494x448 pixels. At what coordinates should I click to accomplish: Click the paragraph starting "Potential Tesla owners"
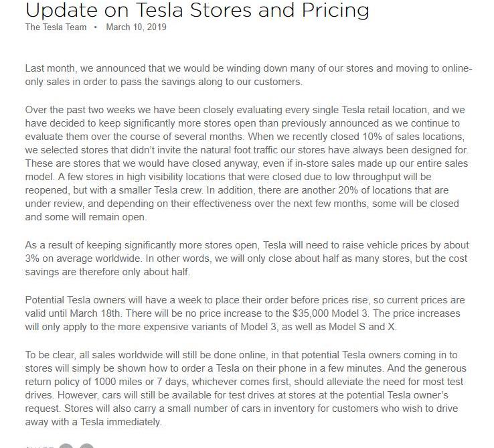coord(248,313)
